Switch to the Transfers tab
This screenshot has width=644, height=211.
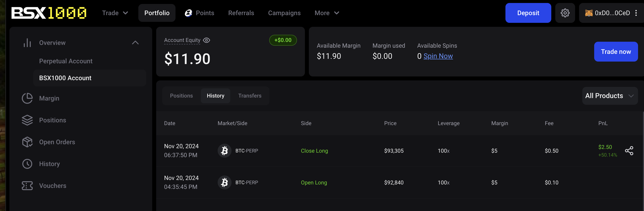point(250,96)
